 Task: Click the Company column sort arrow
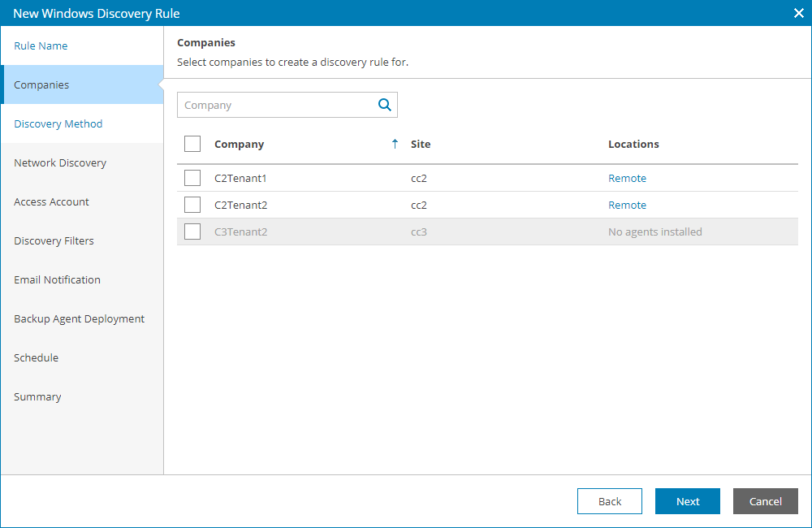[395, 144]
